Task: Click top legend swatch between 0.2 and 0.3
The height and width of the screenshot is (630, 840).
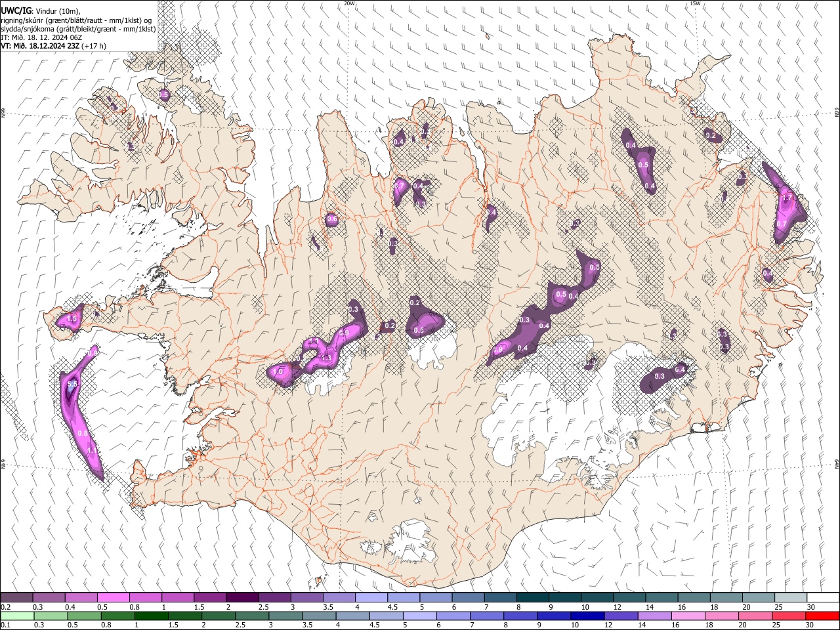Action: click(x=17, y=597)
